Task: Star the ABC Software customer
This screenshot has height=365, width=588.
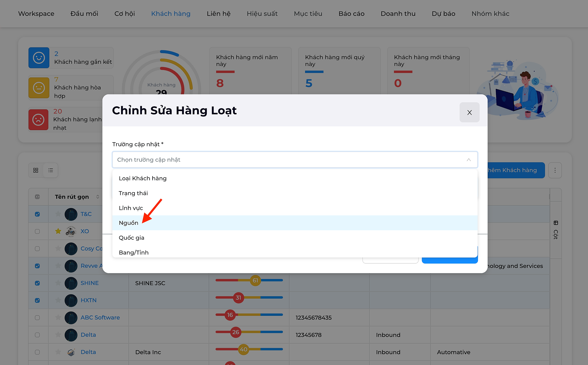Action: pyautogui.click(x=58, y=317)
